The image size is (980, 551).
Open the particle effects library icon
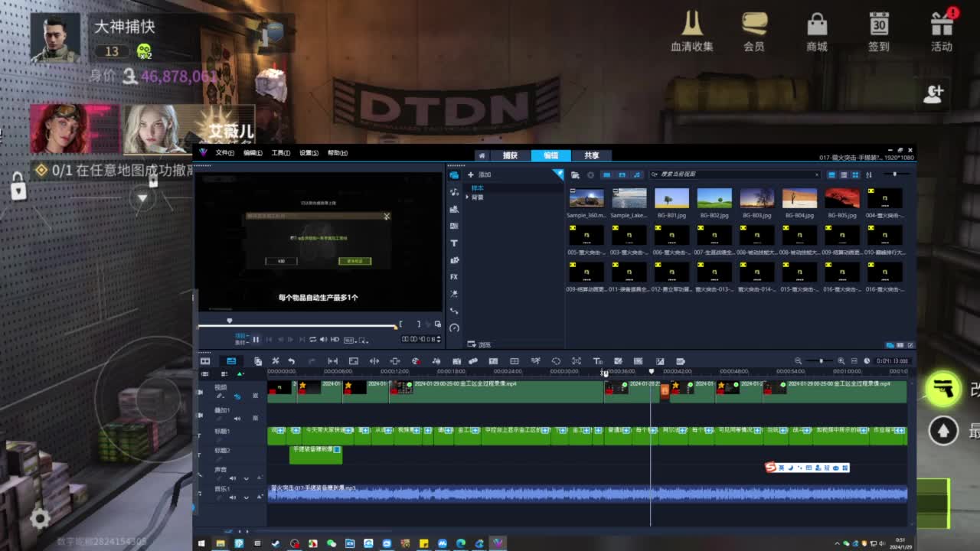pos(454,294)
